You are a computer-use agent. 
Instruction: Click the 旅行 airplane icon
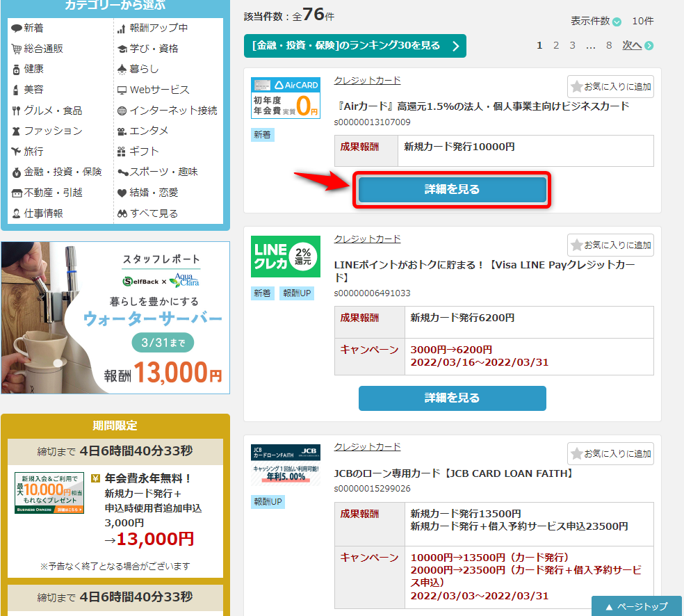coord(16,152)
